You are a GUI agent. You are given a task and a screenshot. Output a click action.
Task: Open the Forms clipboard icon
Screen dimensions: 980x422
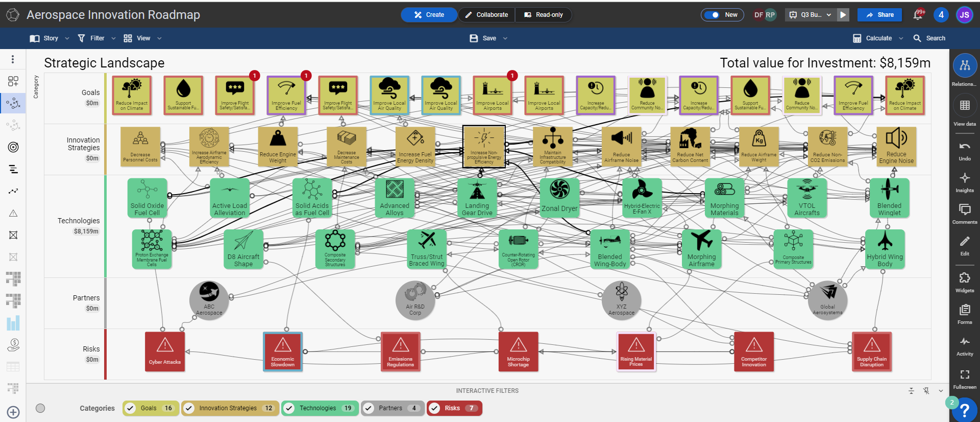pos(964,310)
